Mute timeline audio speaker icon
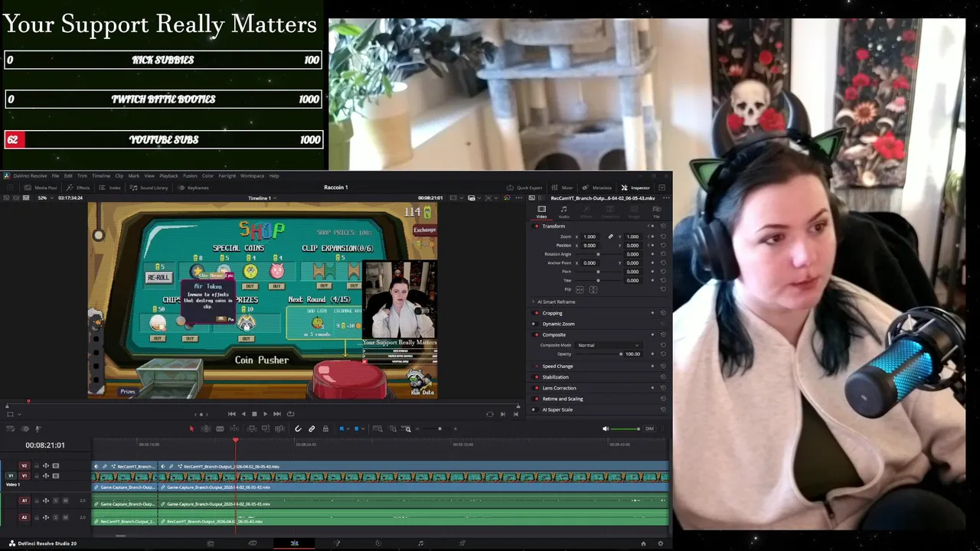The width and height of the screenshot is (980, 551). click(x=606, y=429)
